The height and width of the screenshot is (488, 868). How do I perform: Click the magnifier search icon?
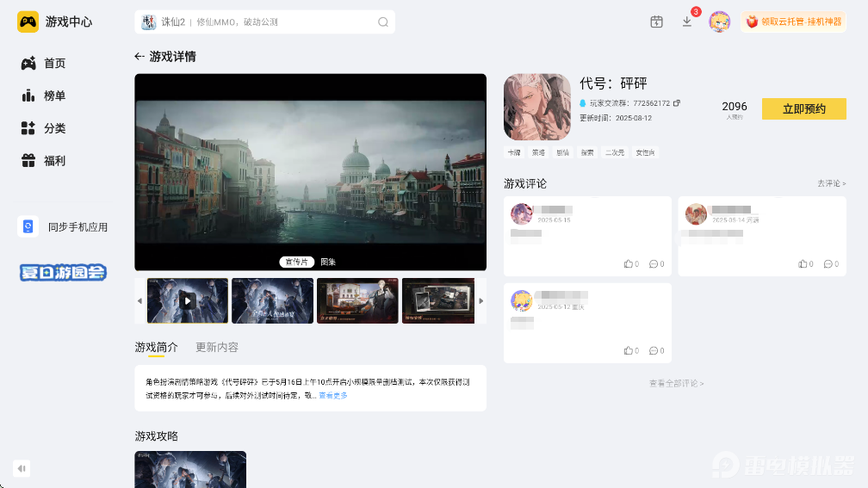pyautogui.click(x=383, y=22)
